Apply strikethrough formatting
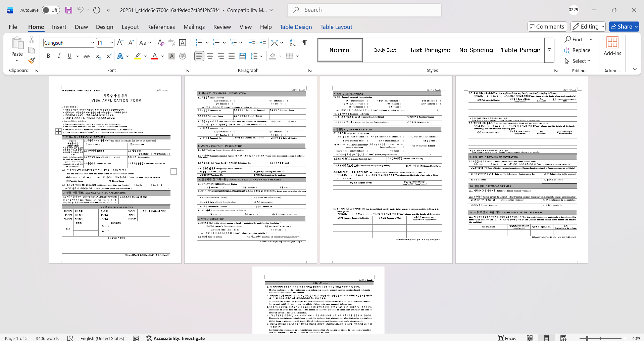The width and height of the screenshot is (644, 341). (87, 56)
